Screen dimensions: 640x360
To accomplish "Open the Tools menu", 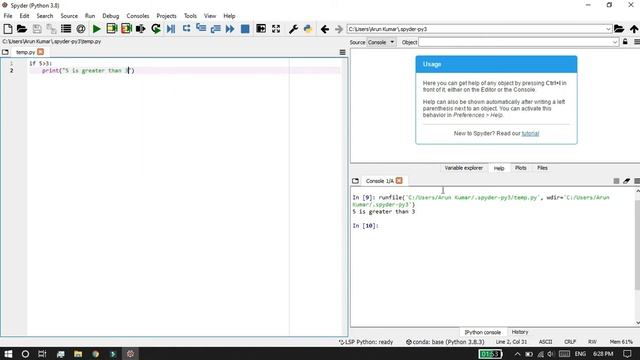I will point(190,16).
